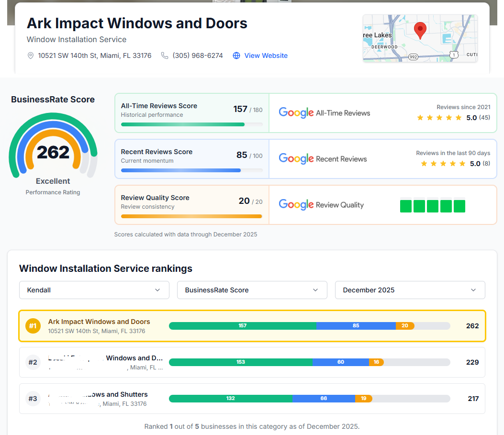Open the View Website link
This screenshot has width=504, height=435.
click(266, 56)
